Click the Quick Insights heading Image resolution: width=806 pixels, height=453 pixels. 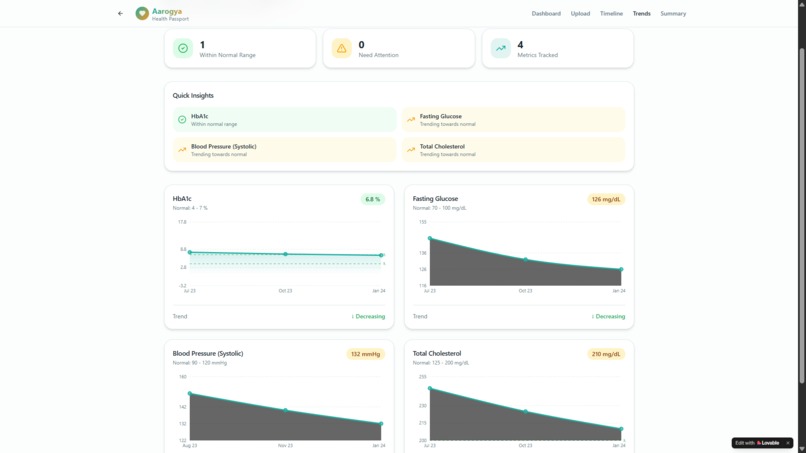coord(193,96)
